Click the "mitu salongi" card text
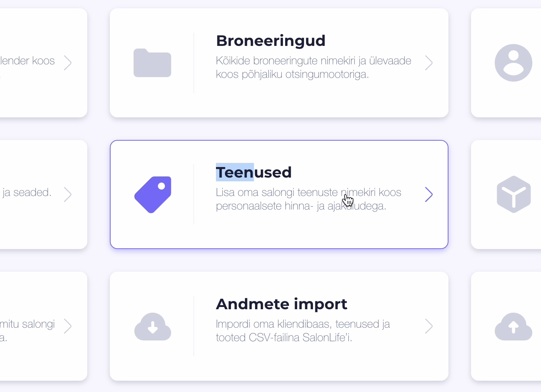 point(27,324)
